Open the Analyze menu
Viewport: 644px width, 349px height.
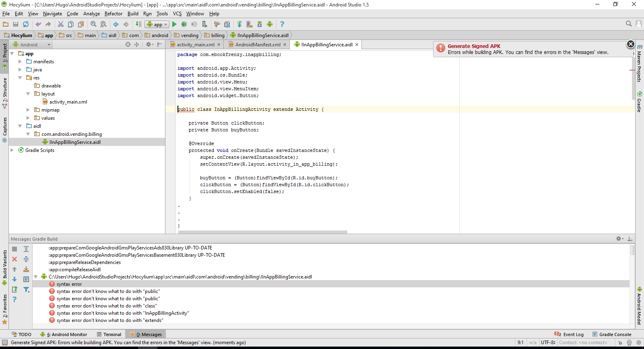pyautogui.click(x=91, y=14)
